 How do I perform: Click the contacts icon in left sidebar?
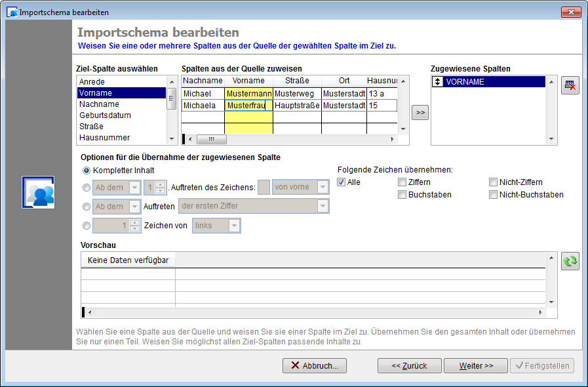coord(37,193)
